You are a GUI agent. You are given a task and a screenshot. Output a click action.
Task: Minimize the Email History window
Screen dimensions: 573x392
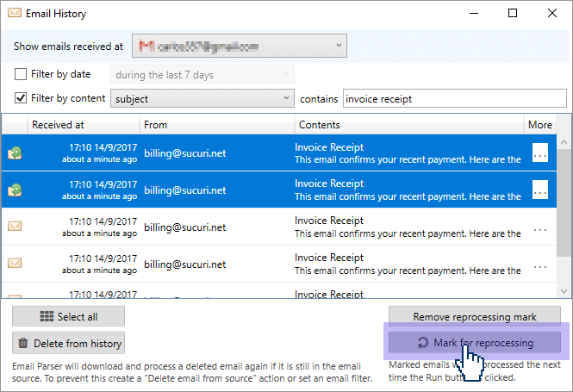[x=474, y=13]
